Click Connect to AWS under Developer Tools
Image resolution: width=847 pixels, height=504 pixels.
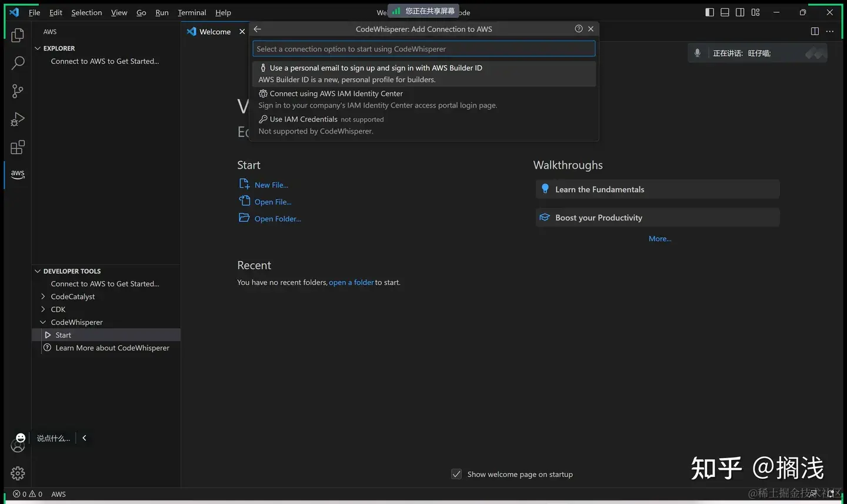[x=105, y=283]
